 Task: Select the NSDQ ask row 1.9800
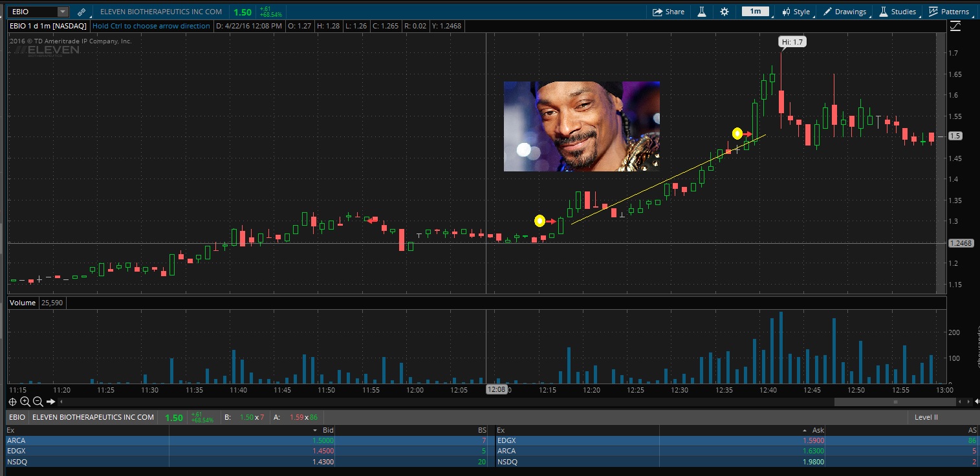pos(737,462)
